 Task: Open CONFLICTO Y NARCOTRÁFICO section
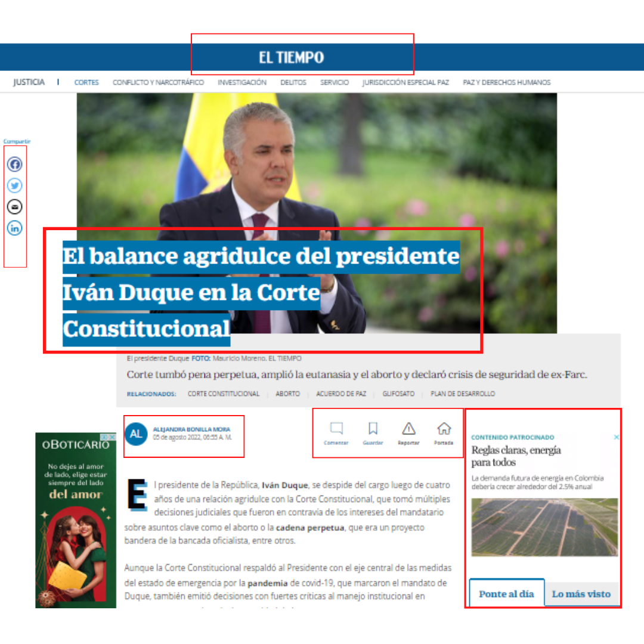click(x=158, y=82)
